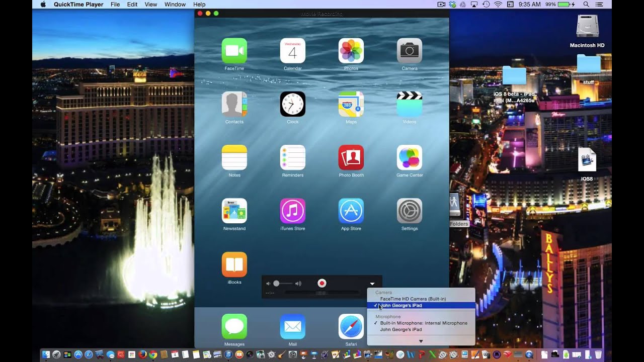This screenshot has width=644, height=362.
Task: Click the Clock app on mirrored iPad
Action: click(293, 104)
